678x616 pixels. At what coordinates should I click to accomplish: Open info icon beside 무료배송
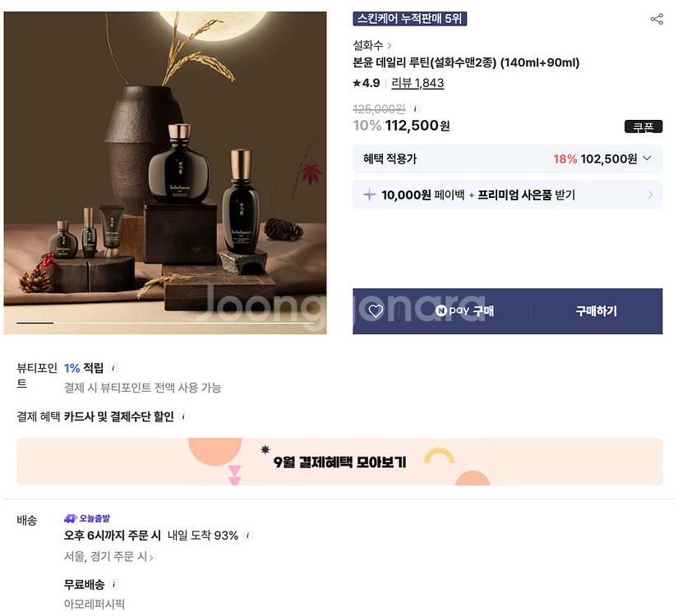click(113, 585)
